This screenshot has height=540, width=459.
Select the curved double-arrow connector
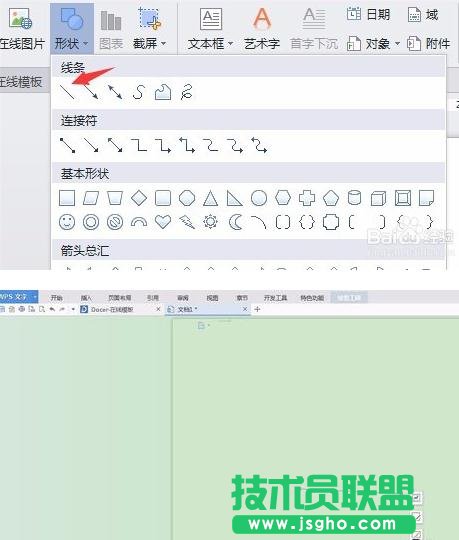tap(259, 145)
